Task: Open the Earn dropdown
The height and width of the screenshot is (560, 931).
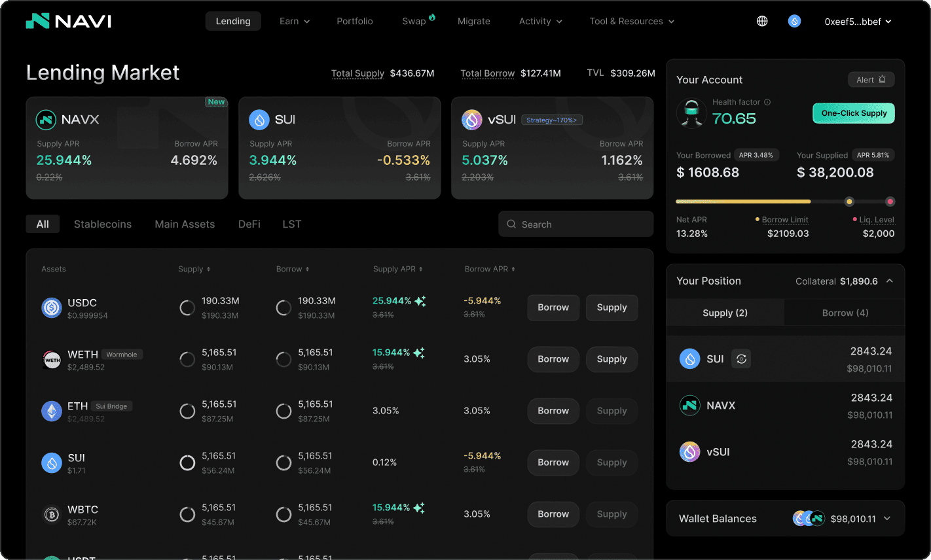Action: [x=294, y=20]
